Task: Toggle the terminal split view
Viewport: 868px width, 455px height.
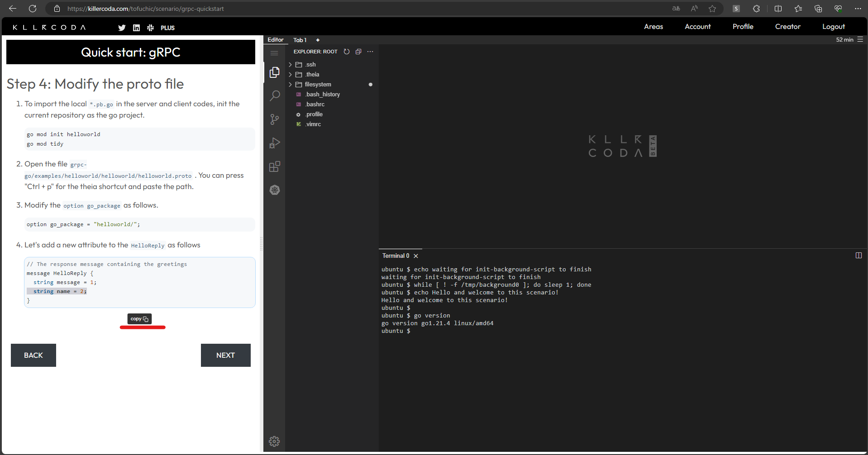Action: tap(858, 256)
